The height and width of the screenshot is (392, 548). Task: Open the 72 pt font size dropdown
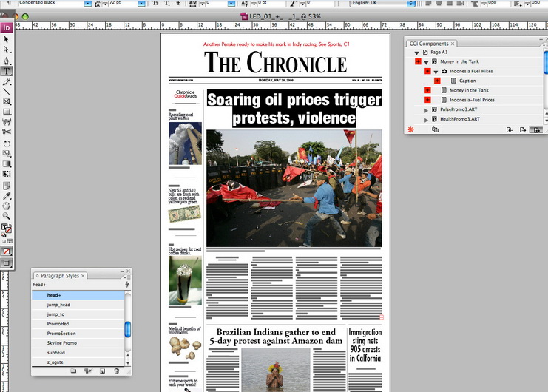point(141,4)
